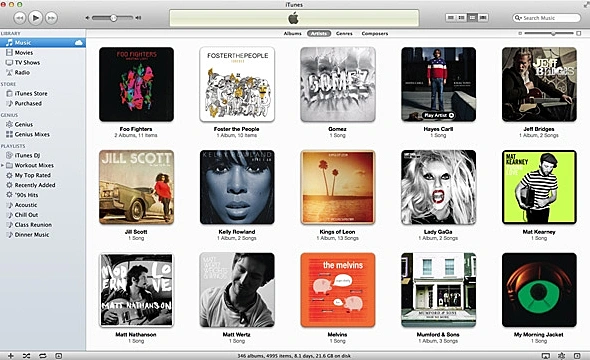This screenshot has width=590, height=360.
Task: Open TV Shows in the sidebar
Action: coord(27,62)
